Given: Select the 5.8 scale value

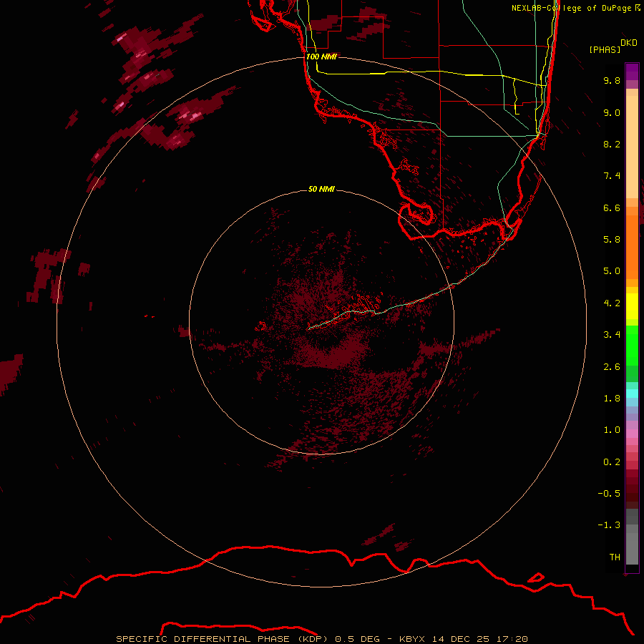Looking at the screenshot, I should tap(612, 240).
